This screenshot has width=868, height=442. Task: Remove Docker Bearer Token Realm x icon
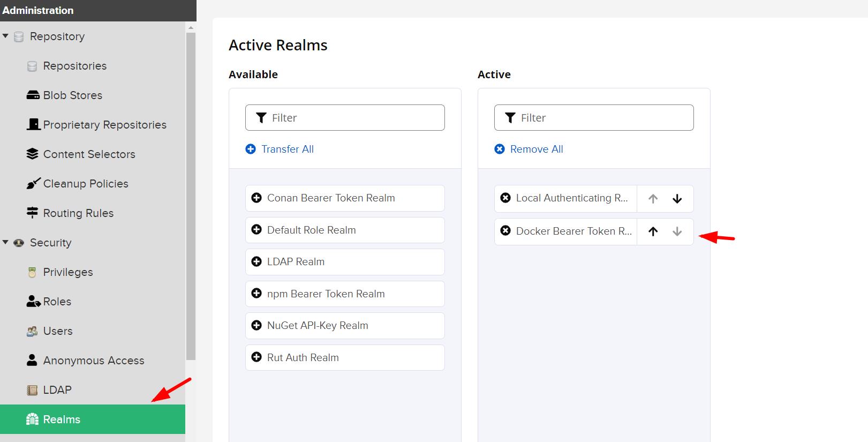(x=505, y=231)
